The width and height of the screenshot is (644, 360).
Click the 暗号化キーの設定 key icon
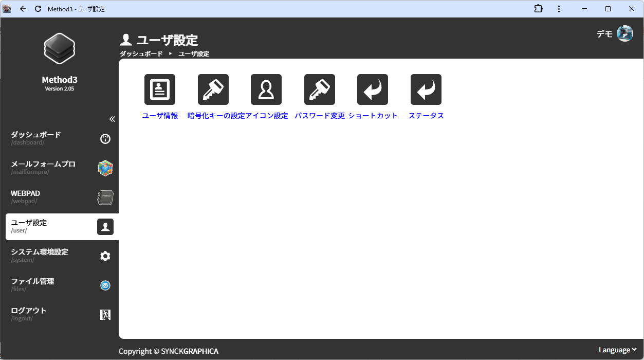[x=213, y=89]
